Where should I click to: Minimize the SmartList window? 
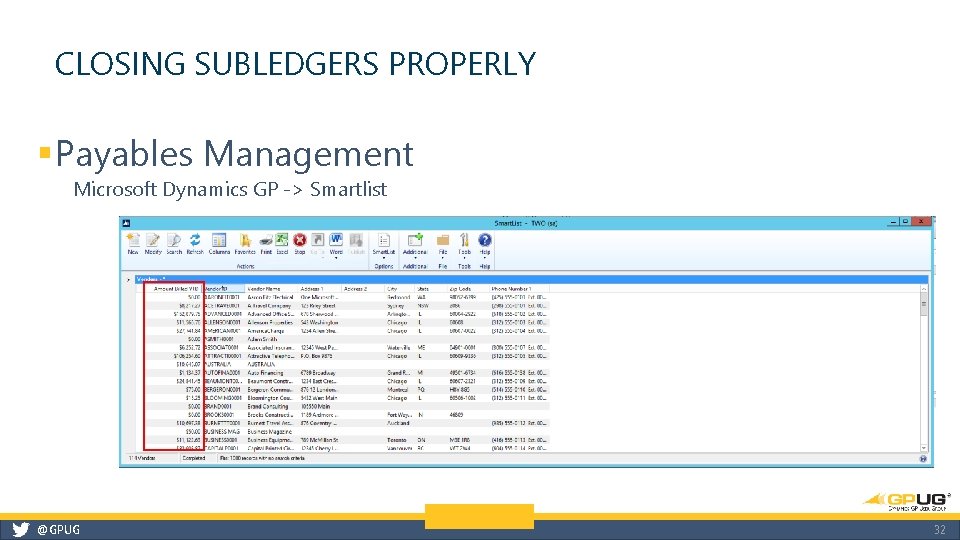tap(894, 222)
